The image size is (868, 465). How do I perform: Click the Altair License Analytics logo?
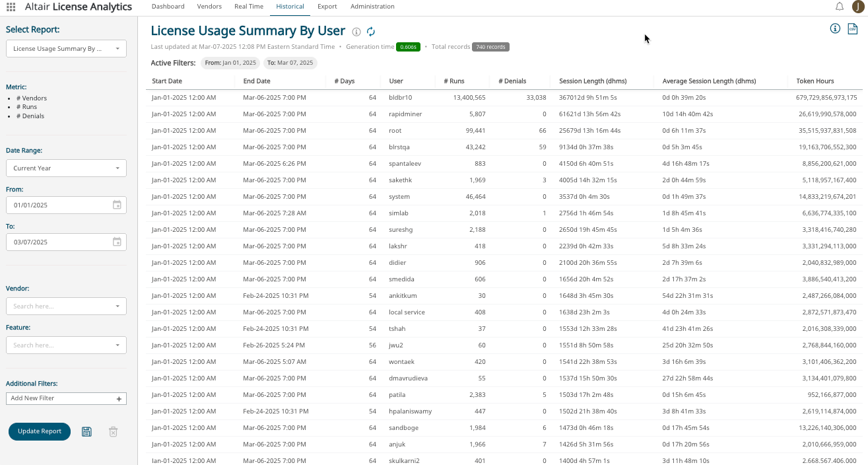point(79,7)
